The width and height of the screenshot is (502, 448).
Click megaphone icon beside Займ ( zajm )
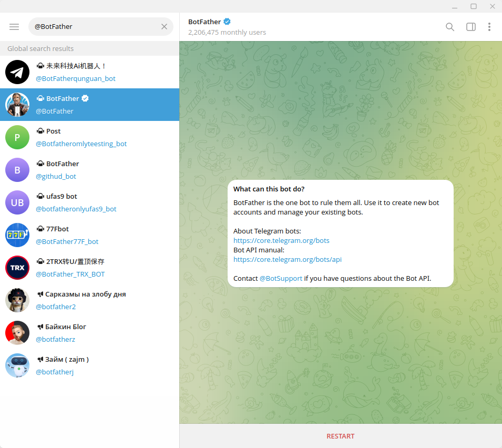(40, 359)
